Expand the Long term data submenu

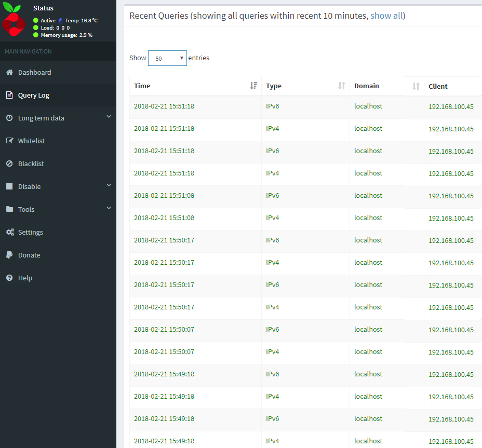coord(109,117)
